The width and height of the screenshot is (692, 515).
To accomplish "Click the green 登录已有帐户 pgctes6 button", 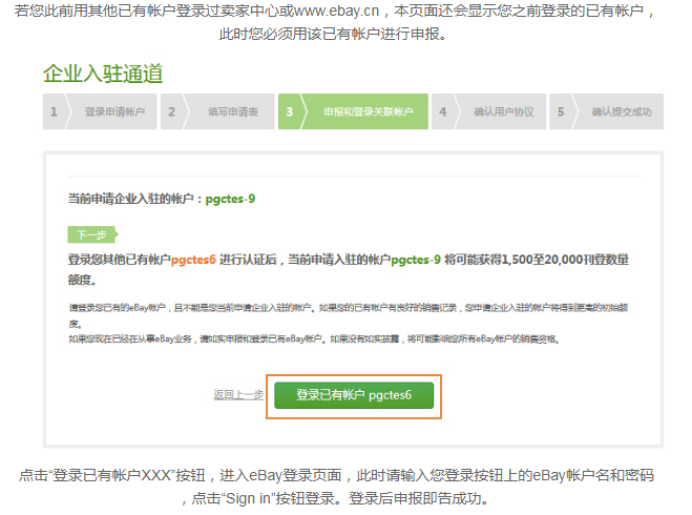I will [x=353, y=395].
